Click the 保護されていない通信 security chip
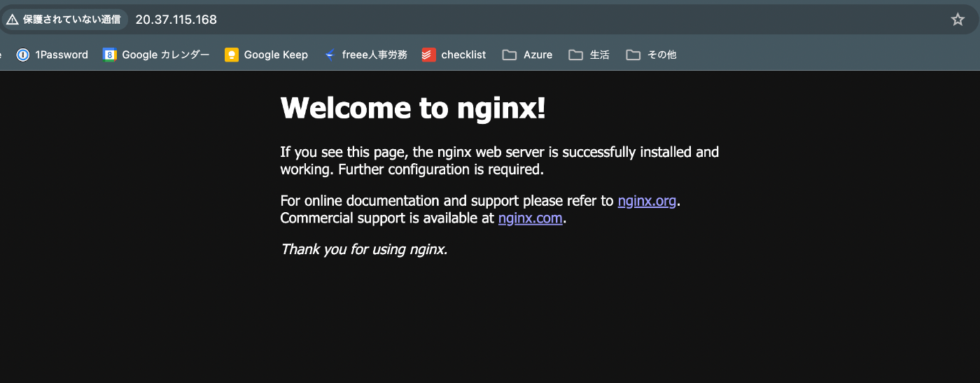 click(x=64, y=20)
